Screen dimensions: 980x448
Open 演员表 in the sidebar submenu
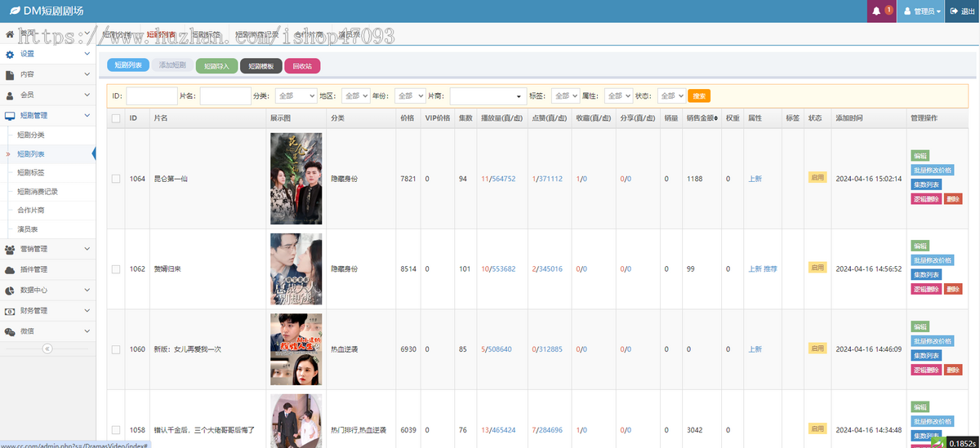click(x=28, y=229)
